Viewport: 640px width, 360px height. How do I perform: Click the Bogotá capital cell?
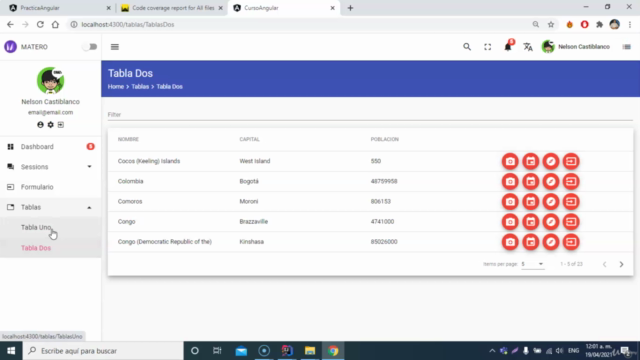point(249,181)
